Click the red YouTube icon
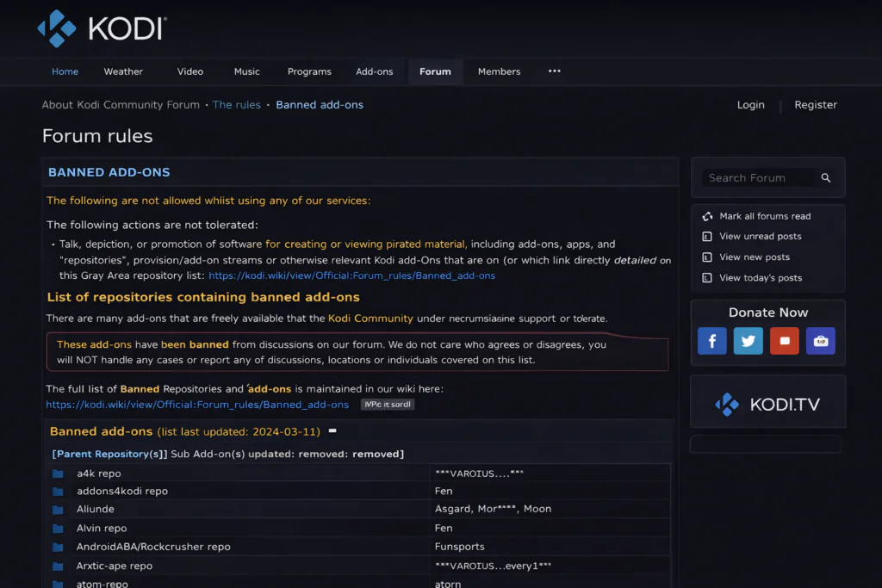The width and height of the screenshot is (882, 588). pos(784,341)
